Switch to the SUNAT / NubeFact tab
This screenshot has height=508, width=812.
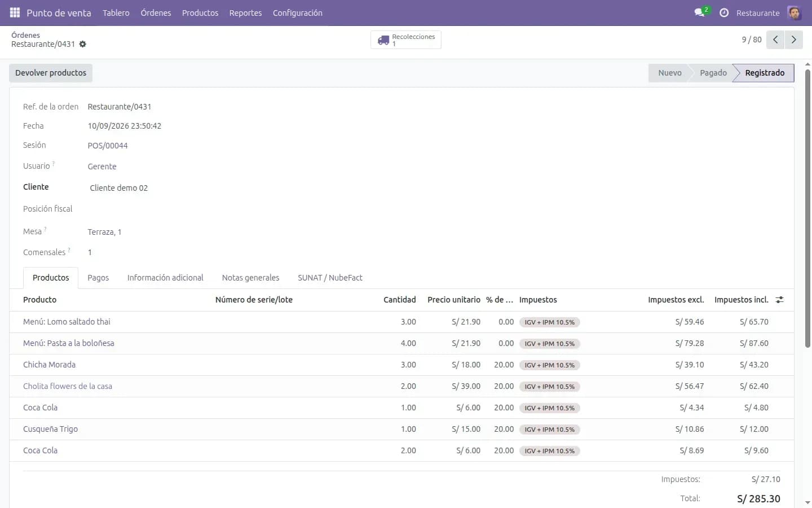[330, 278]
